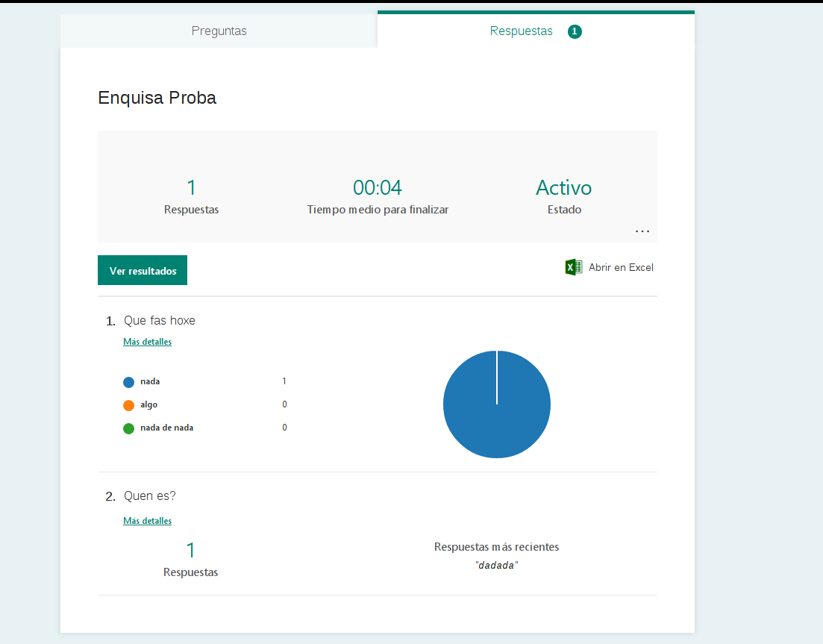Viewport: 823px width, 644px height.
Task: Click the Abrir en Excel text link
Action: [621, 267]
